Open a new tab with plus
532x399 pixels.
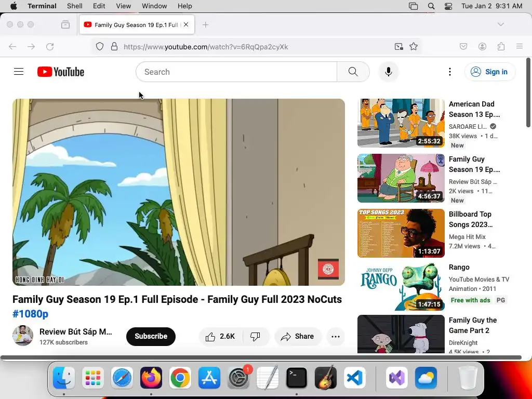205,25
